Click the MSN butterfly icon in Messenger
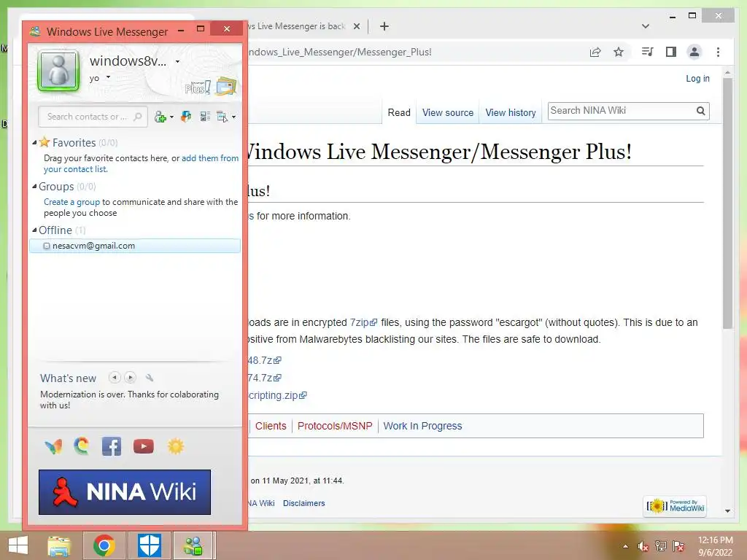The image size is (747, 560). pos(53,447)
